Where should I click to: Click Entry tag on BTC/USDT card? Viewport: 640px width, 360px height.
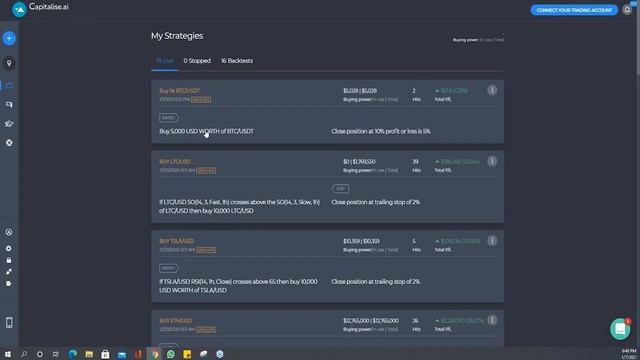point(169,118)
